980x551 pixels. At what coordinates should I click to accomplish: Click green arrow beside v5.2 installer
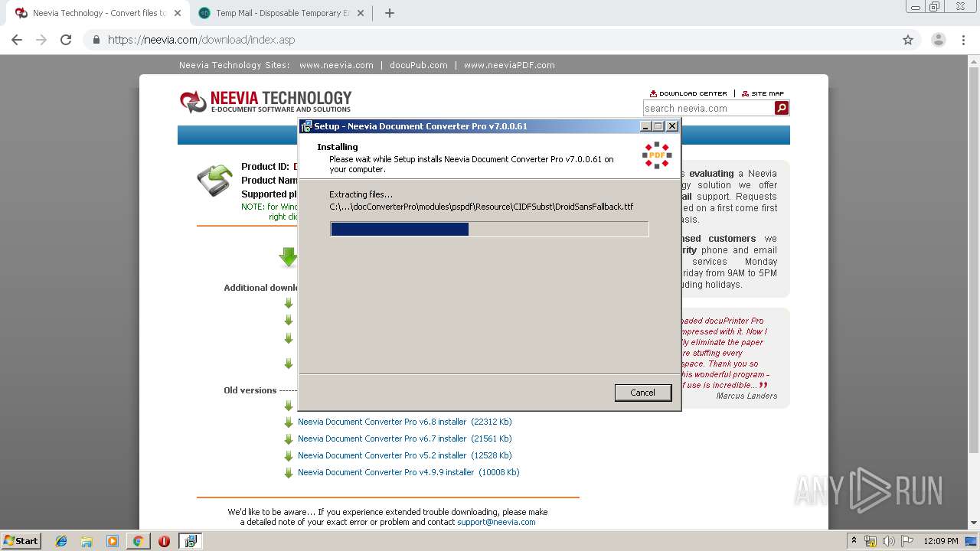point(289,456)
